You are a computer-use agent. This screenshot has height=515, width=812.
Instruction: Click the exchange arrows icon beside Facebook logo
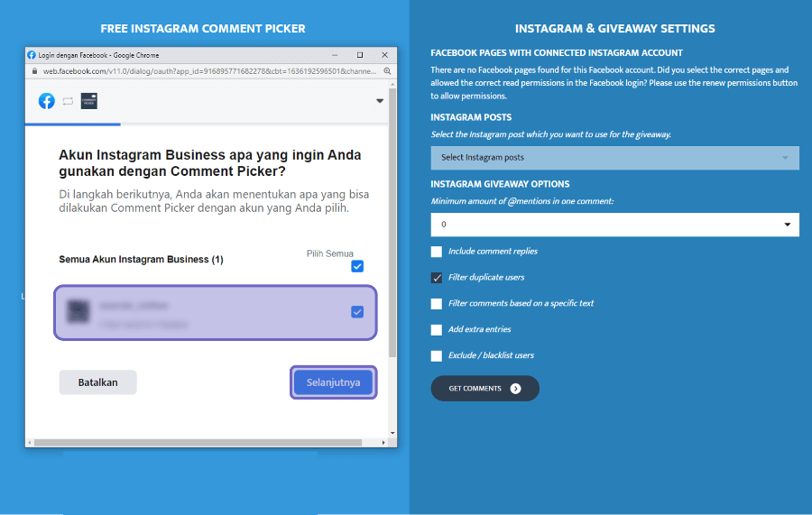(68, 101)
